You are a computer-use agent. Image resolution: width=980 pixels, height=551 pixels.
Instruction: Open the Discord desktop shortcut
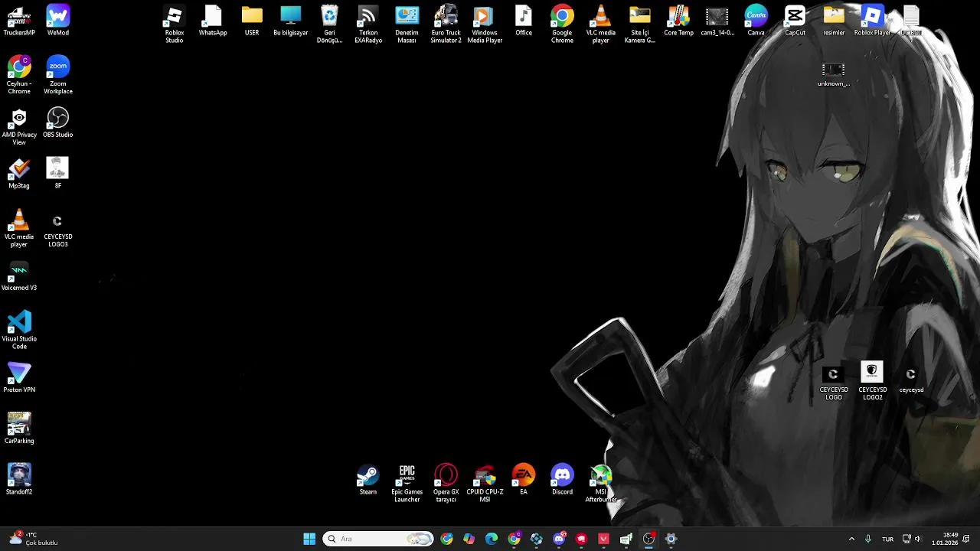click(x=562, y=480)
